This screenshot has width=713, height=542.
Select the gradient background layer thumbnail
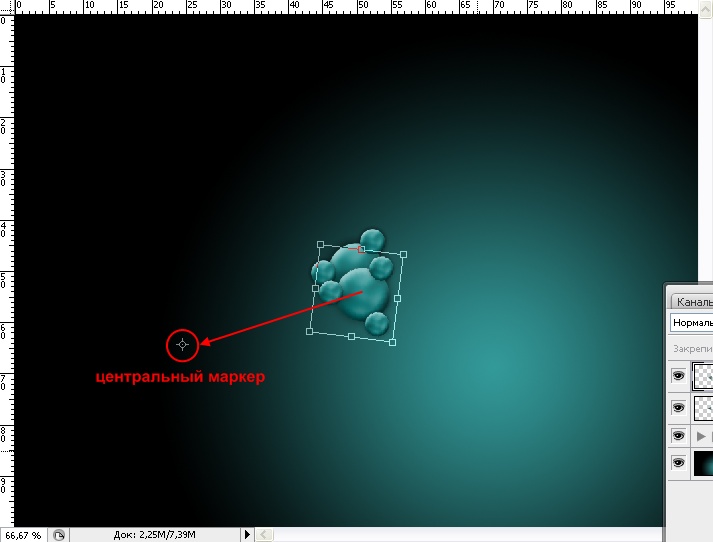pyautogui.click(x=703, y=463)
